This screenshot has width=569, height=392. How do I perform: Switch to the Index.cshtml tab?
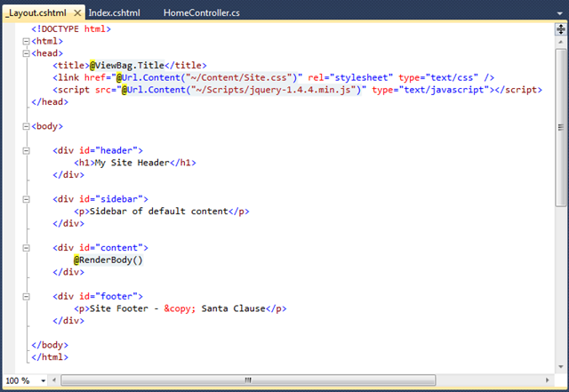point(115,13)
